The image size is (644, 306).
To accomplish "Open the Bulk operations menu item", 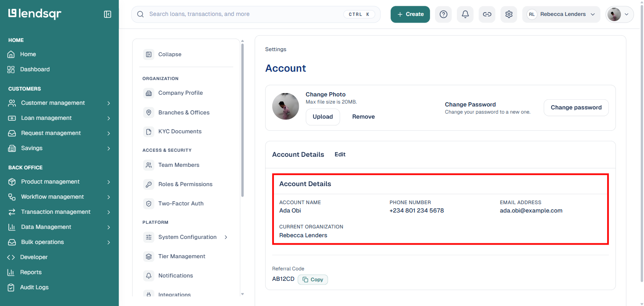I will click(x=60, y=242).
